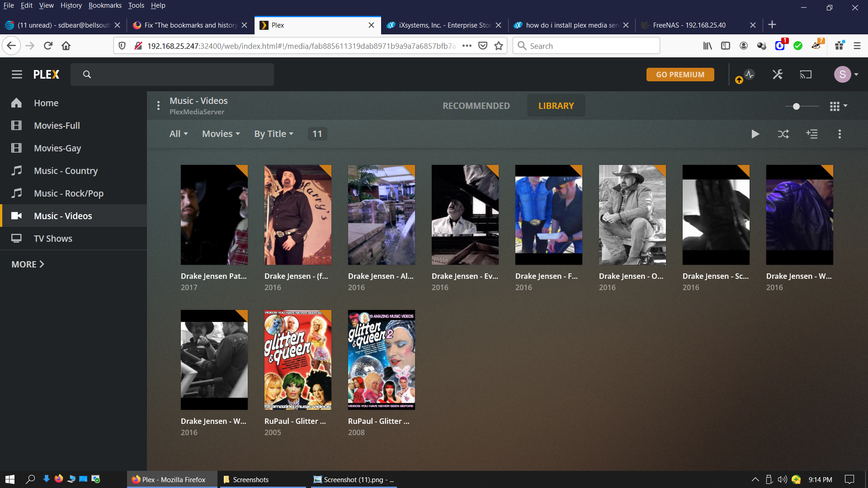The image size is (868, 488).
Task: Expand the MORE sidebar section
Action: (x=28, y=264)
